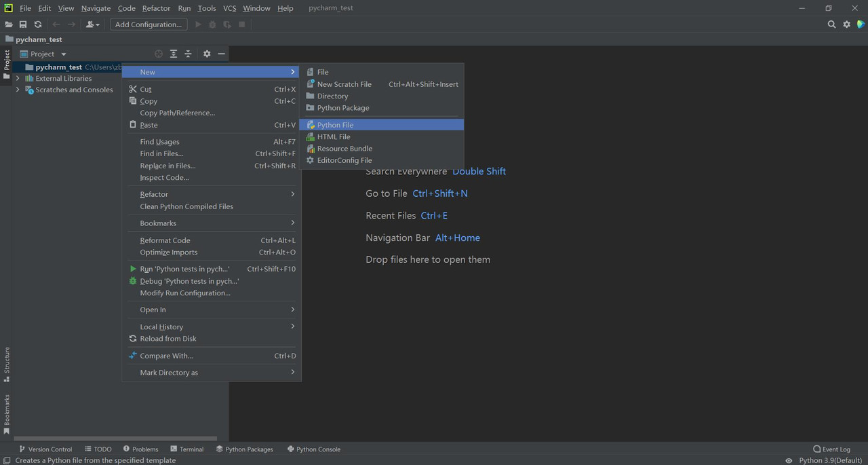Open the File menu
The height and width of the screenshot is (465, 868).
pyautogui.click(x=25, y=8)
